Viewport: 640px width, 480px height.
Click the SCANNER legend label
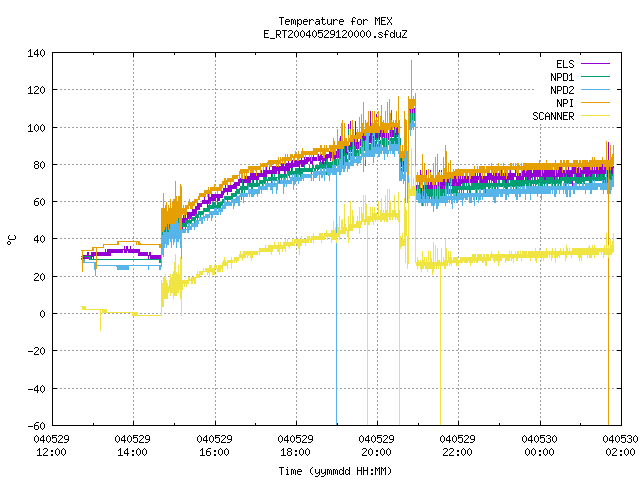tap(553, 116)
